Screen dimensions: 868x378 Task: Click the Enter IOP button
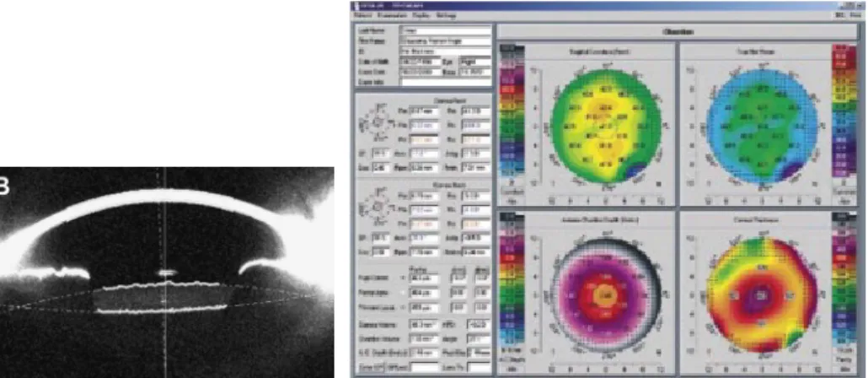370,367
